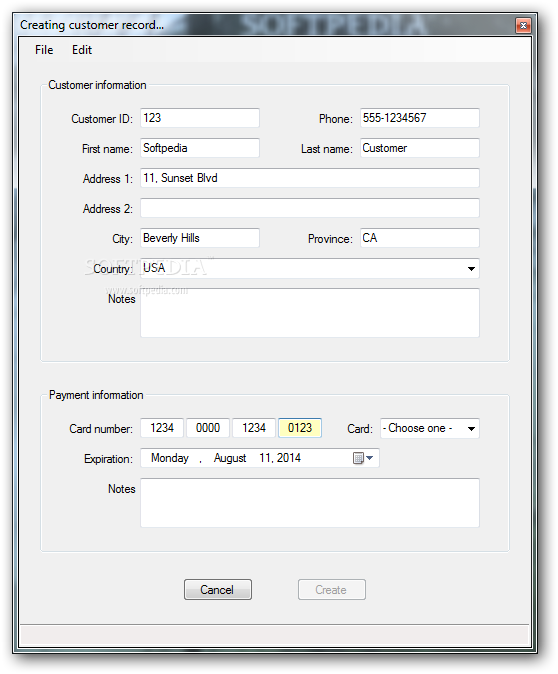Open the expiration calendar picker icon
The width and height of the screenshot is (558, 674).
coord(363,458)
